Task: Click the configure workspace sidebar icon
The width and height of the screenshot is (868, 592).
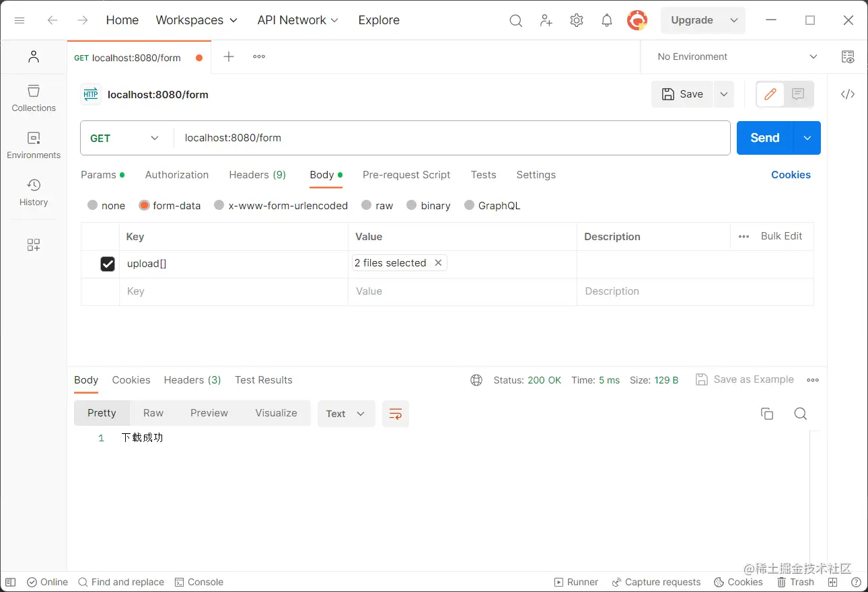Action: point(34,245)
